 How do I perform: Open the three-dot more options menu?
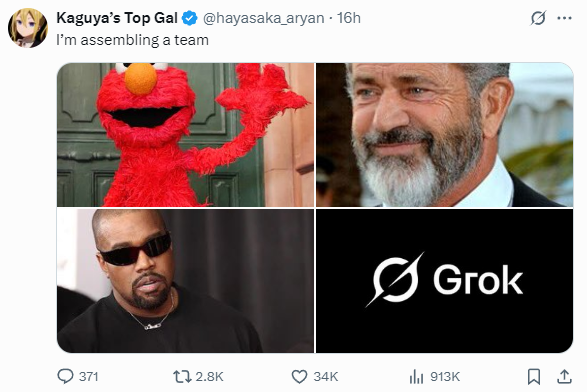click(x=565, y=18)
